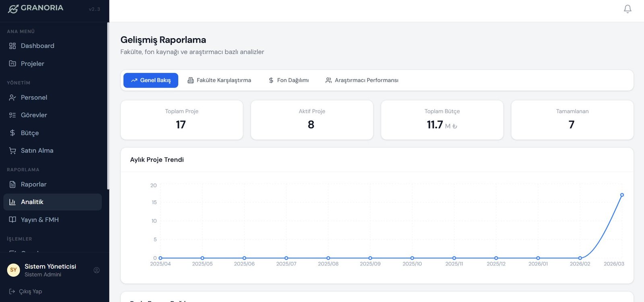Switch to Fakülte Karşılaştırma tab
Image resolution: width=644 pixels, height=302 pixels.
(x=219, y=80)
